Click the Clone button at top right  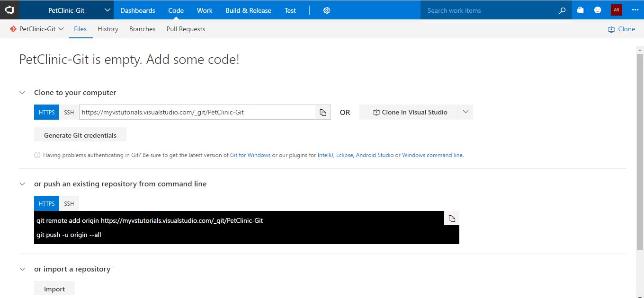tap(621, 29)
